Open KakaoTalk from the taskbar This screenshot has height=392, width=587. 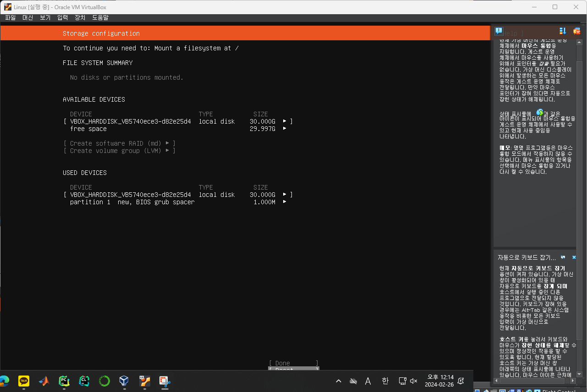point(24,381)
